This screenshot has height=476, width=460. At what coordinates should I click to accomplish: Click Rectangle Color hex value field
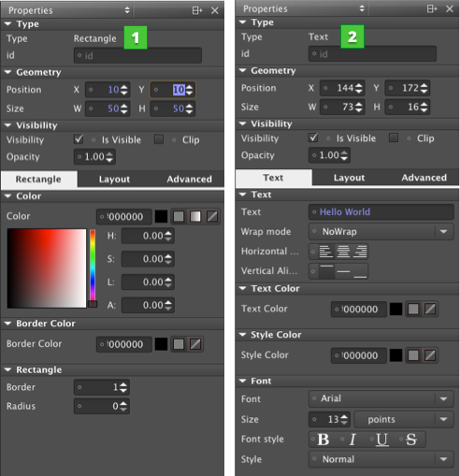pos(124,216)
